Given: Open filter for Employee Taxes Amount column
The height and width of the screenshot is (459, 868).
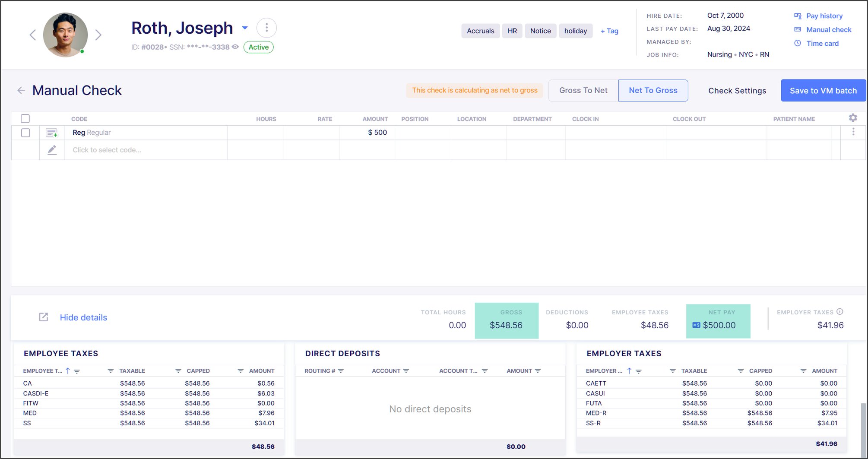Looking at the screenshot, I should 241,371.
